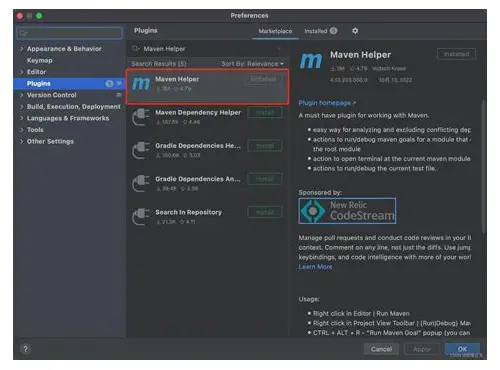
Task: Click the large Maven Helper logo in details
Action: pyautogui.click(x=311, y=61)
